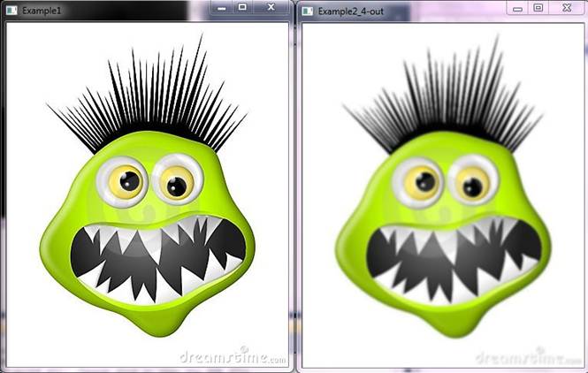Click the Example2_4-out window app icon
Image resolution: width=588 pixels, height=373 pixels.
pyautogui.click(x=308, y=11)
